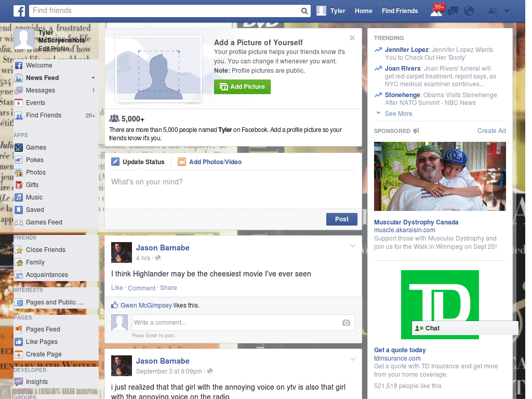Click the Create Page plus icon
The height and width of the screenshot is (399, 532).
coord(19,354)
